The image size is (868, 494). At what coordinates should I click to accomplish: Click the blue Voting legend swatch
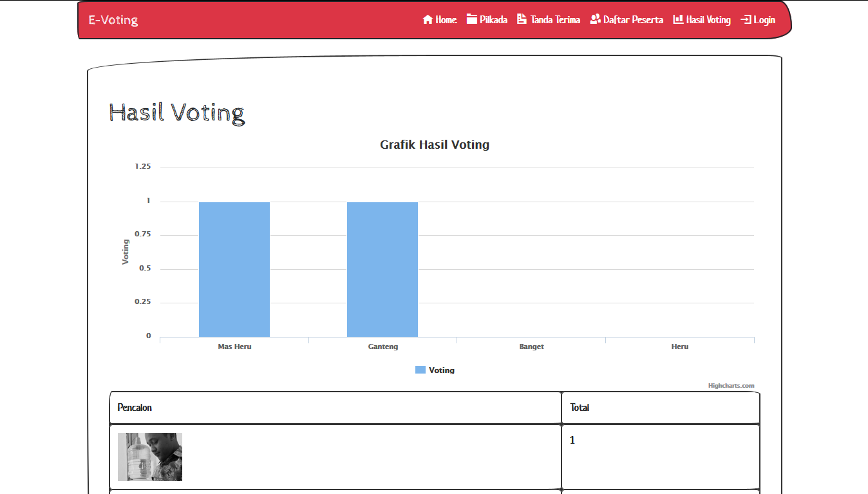coord(420,370)
